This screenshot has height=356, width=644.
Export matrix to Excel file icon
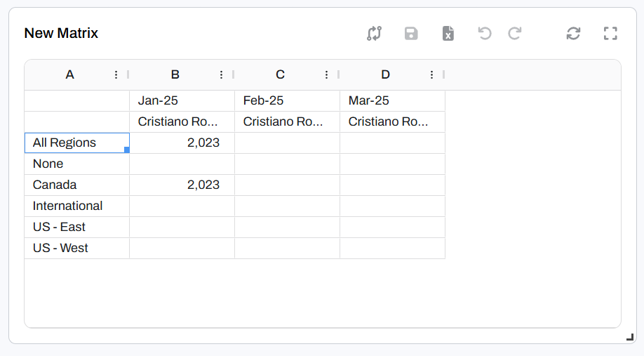[x=448, y=33]
